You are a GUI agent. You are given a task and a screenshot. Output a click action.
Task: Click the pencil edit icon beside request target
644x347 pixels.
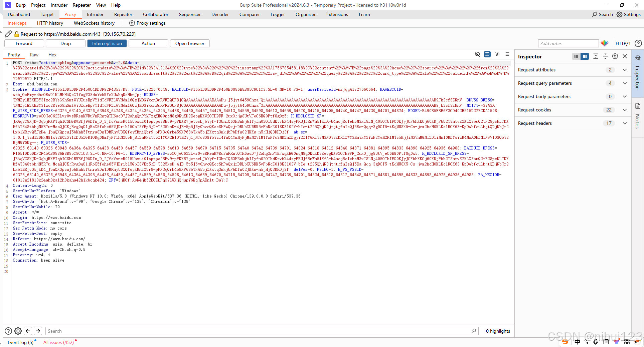[8, 34]
